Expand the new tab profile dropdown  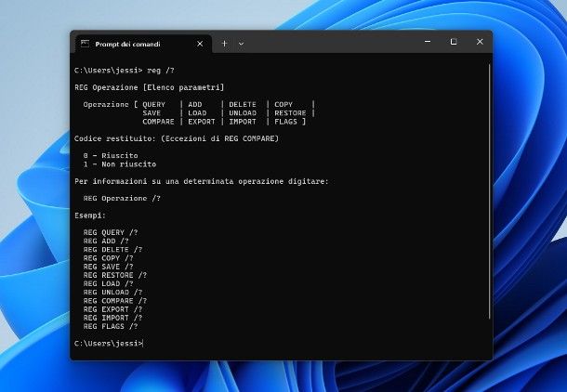click(241, 44)
